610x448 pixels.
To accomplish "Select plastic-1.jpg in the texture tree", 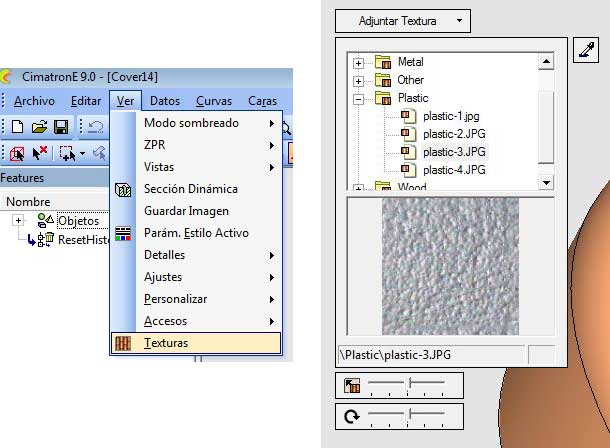I will pyautogui.click(x=452, y=116).
